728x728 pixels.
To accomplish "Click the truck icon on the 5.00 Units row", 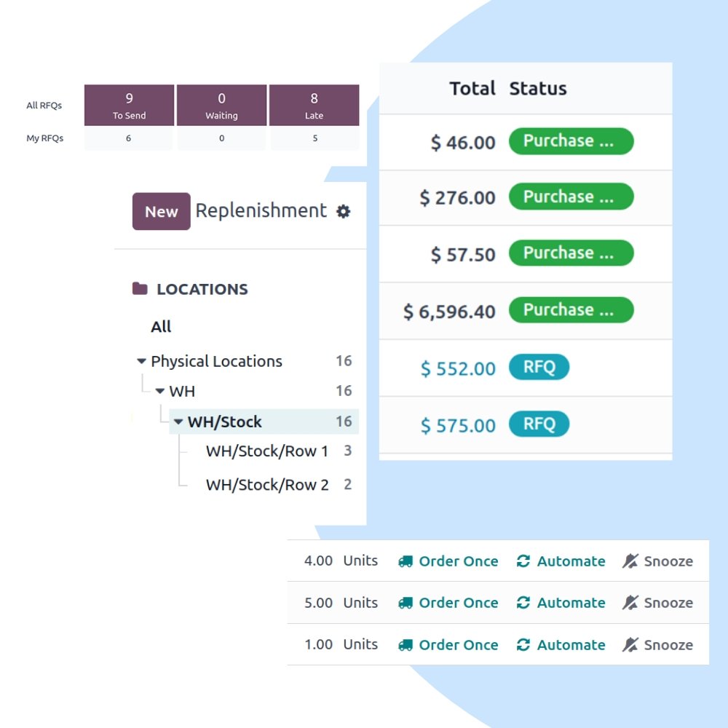I will [405, 602].
